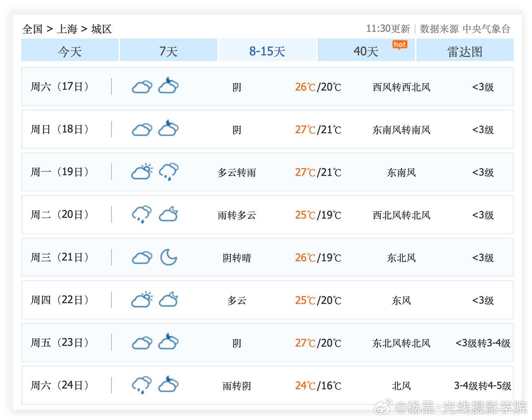Select the 阴转晴 weather description

pos(237,258)
